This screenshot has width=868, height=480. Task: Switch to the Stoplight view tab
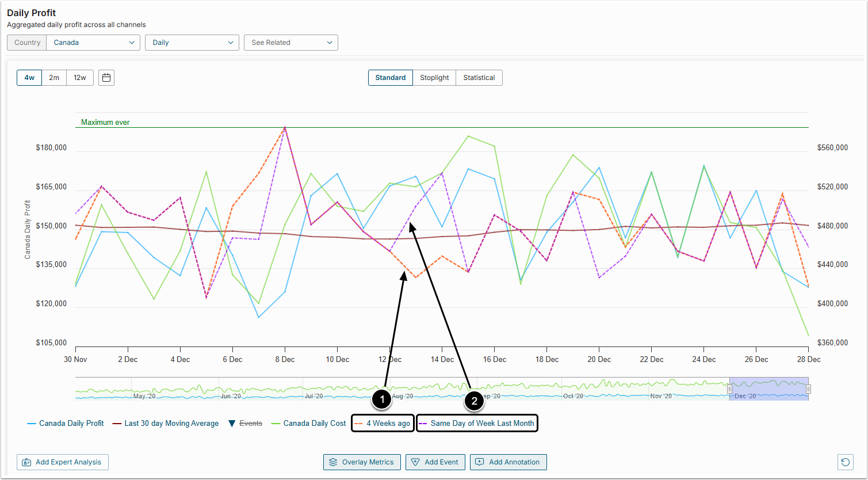coord(434,78)
